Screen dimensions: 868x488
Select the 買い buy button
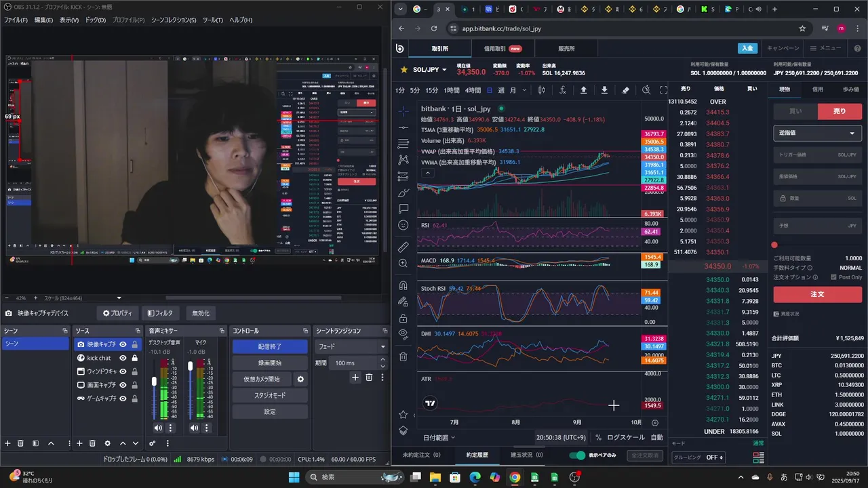pos(795,111)
